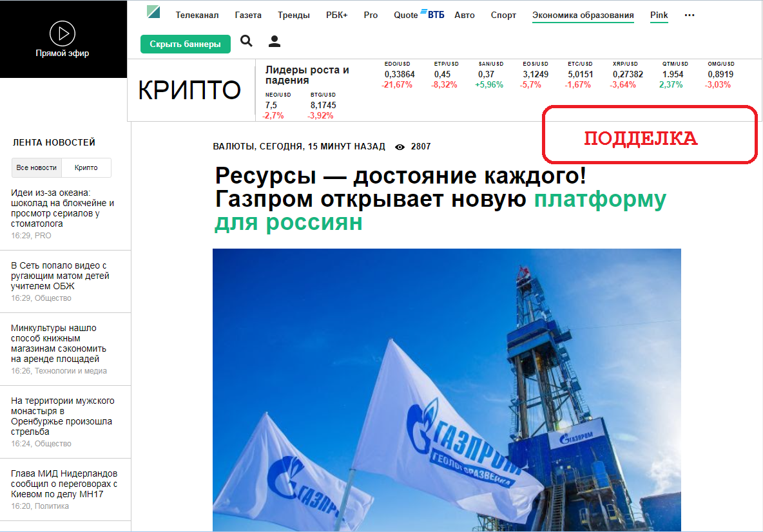Click the ВАЛЮТЫ category label
The height and width of the screenshot is (532, 763).
(234, 146)
